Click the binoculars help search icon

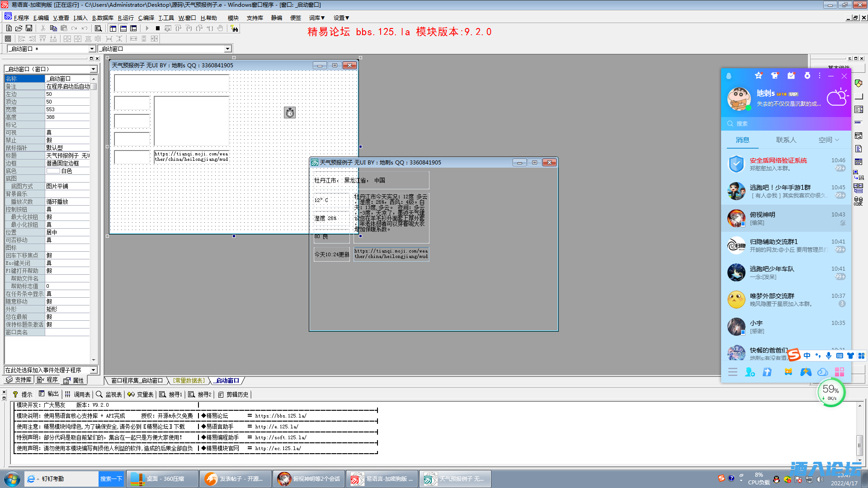(234, 28)
